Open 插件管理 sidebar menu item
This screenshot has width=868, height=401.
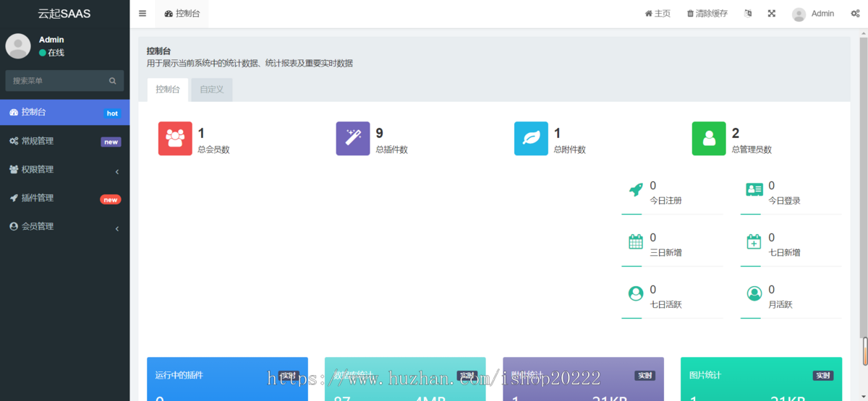[x=65, y=198]
